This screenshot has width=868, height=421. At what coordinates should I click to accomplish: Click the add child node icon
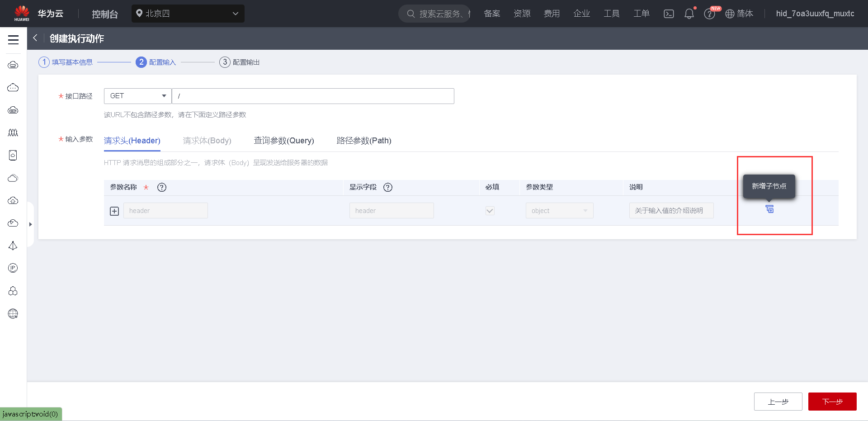click(769, 209)
